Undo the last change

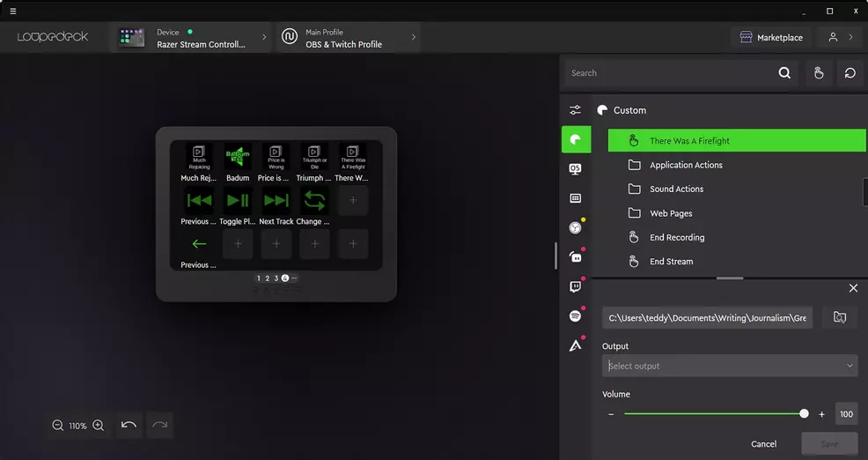coord(129,426)
